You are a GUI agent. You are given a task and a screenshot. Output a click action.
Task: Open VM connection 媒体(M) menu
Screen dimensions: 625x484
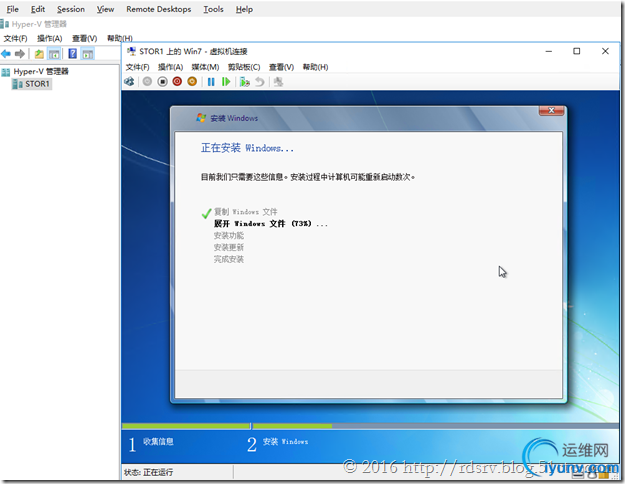(x=205, y=67)
